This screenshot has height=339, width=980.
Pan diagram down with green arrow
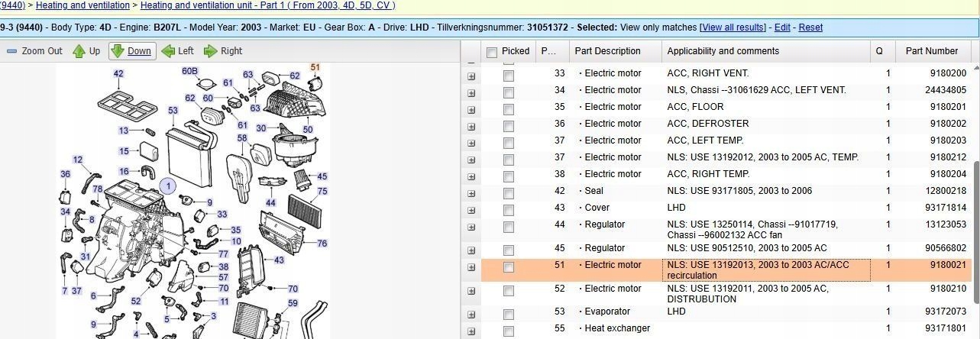[x=117, y=51]
